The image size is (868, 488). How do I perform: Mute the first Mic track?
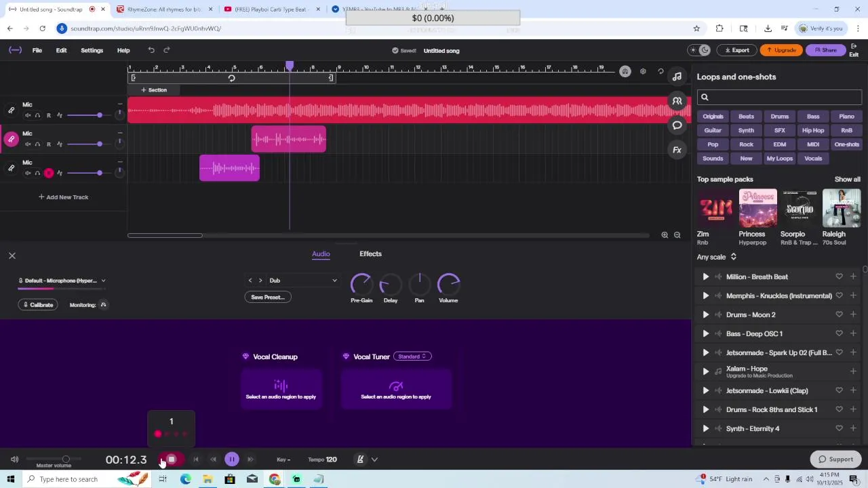[x=28, y=115]
